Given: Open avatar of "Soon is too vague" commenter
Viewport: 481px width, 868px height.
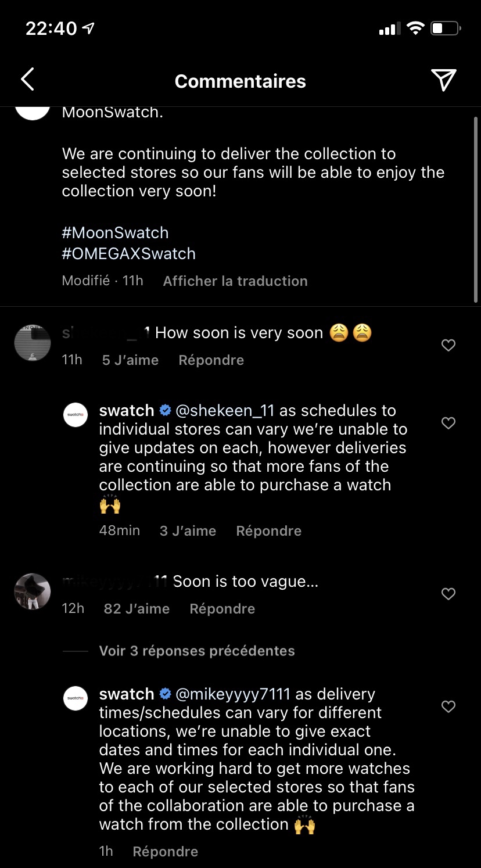Looking at the screenshot, I should click(x=33, y=591).
